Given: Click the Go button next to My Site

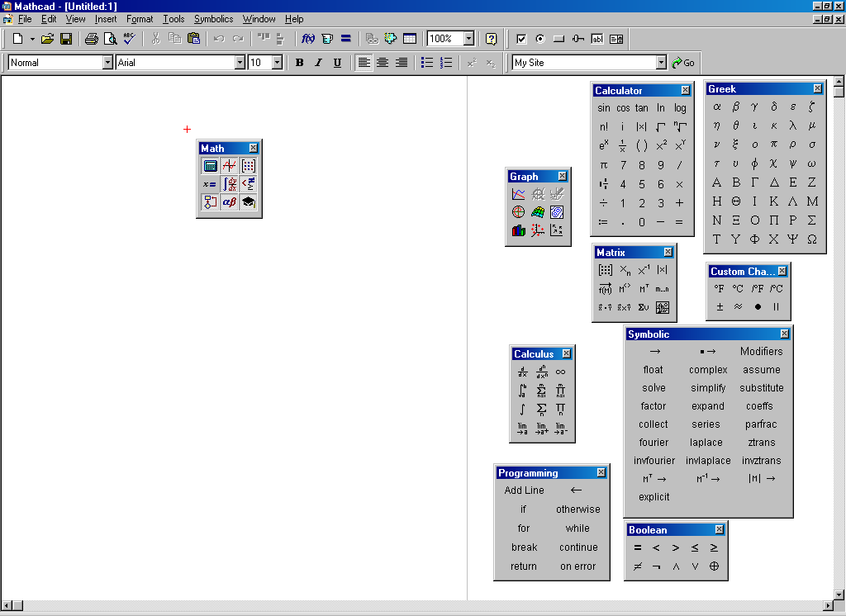Looking at the screenshot, I should tap(683, 63).
